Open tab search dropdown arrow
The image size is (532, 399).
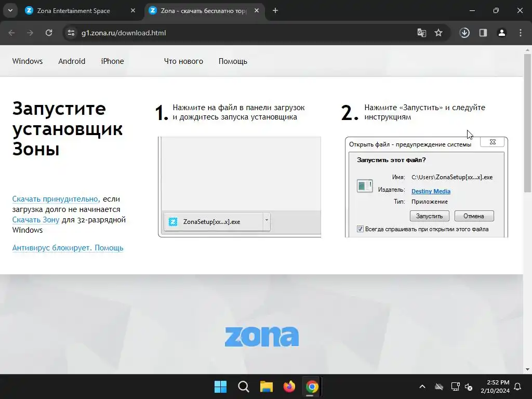10,10
